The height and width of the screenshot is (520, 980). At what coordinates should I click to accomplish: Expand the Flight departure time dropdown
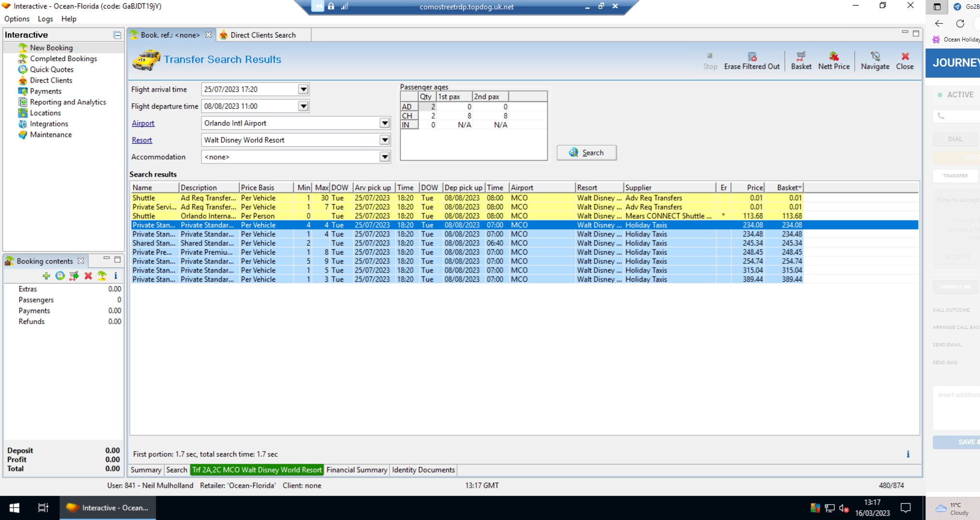[303, 106]
